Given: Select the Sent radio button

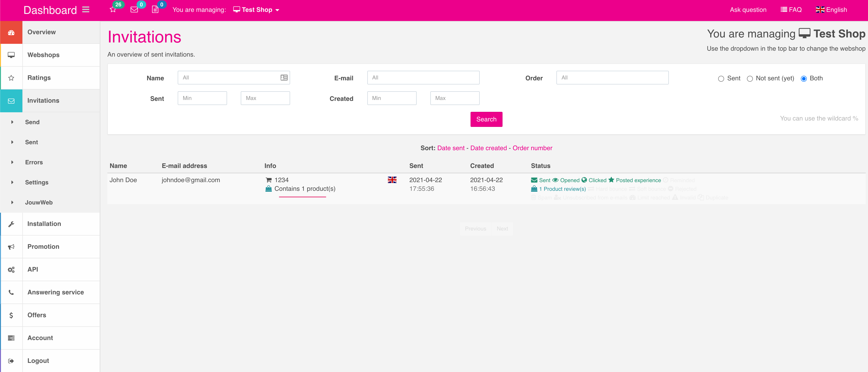Looking at the screenshot, I should pos(721,79).
